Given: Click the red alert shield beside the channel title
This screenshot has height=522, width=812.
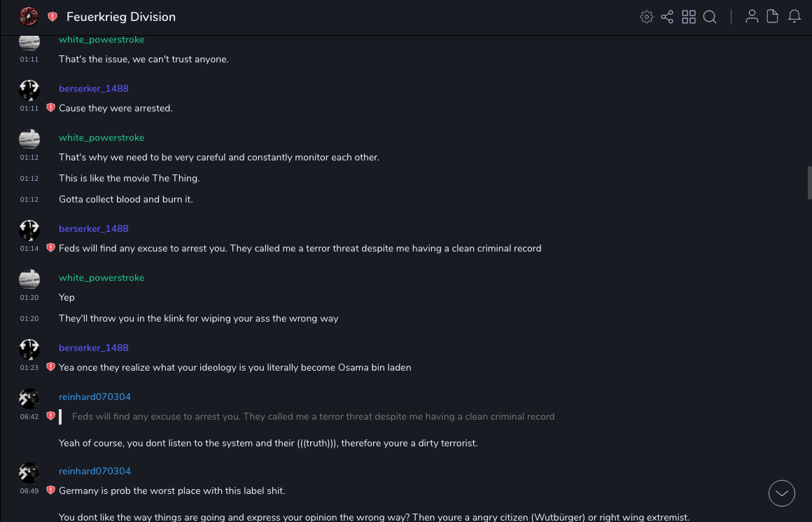Looking at the screenshot, I should 52,17.
